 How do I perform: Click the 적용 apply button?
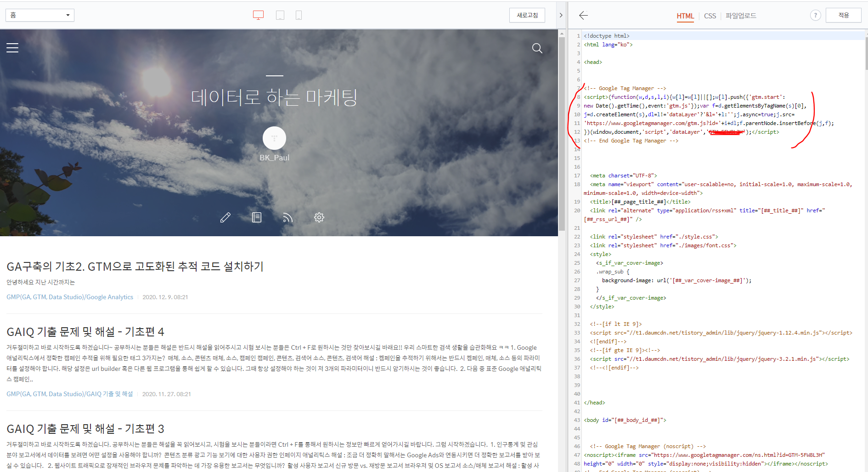click(844, 15)
